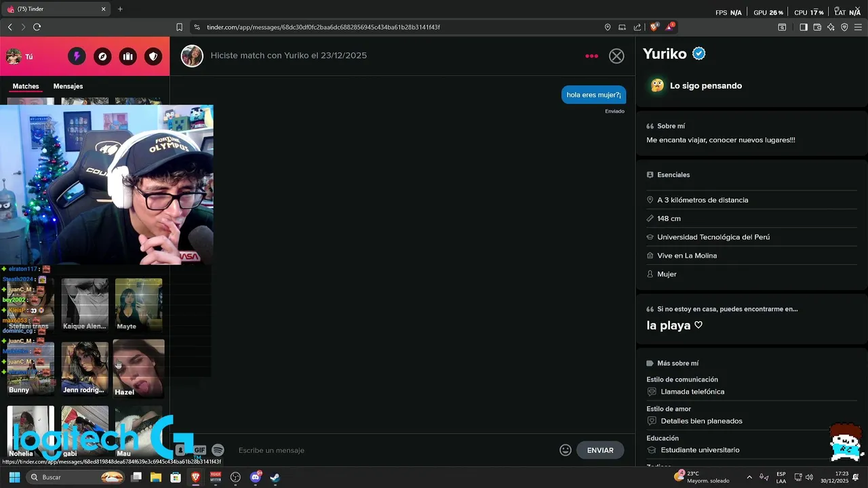Image resolution: width=868 pixels, height=488 pixels.
Task: Open the Jenn rodrig... match card
Action: tap(85, 368)
